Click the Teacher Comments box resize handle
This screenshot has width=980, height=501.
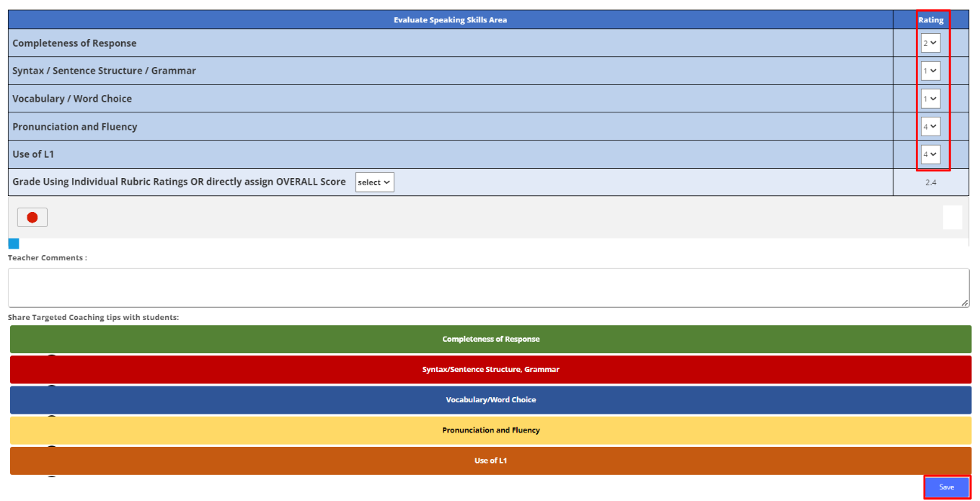pos(965,303)
